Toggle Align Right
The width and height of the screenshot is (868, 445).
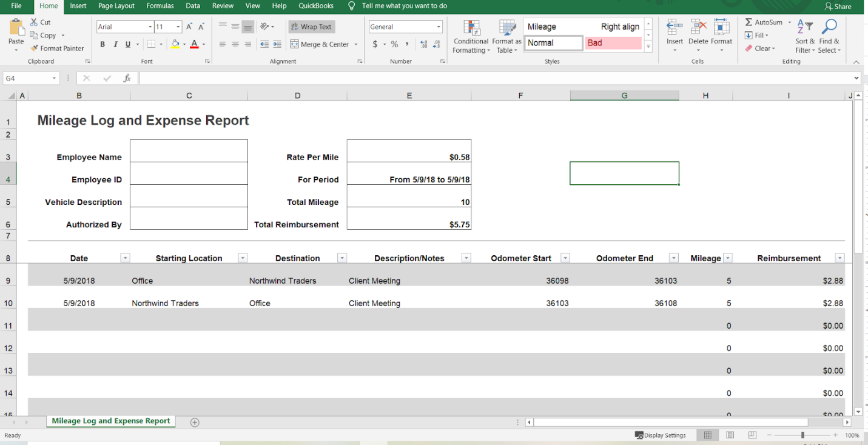(248, 44)
